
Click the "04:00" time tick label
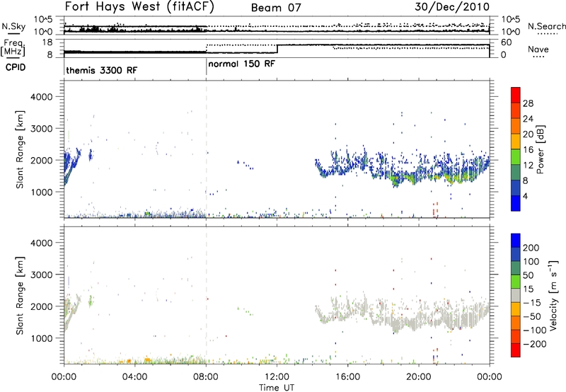[134, 377]
